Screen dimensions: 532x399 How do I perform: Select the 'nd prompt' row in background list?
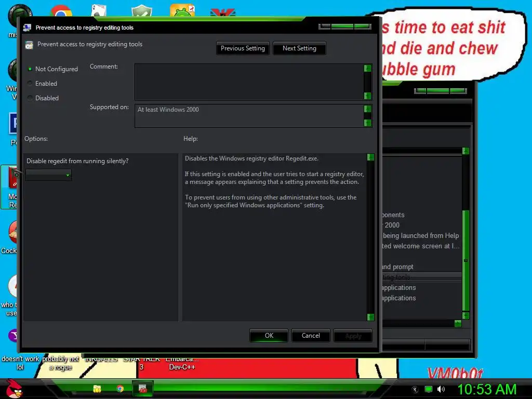(x=421, y=267)
